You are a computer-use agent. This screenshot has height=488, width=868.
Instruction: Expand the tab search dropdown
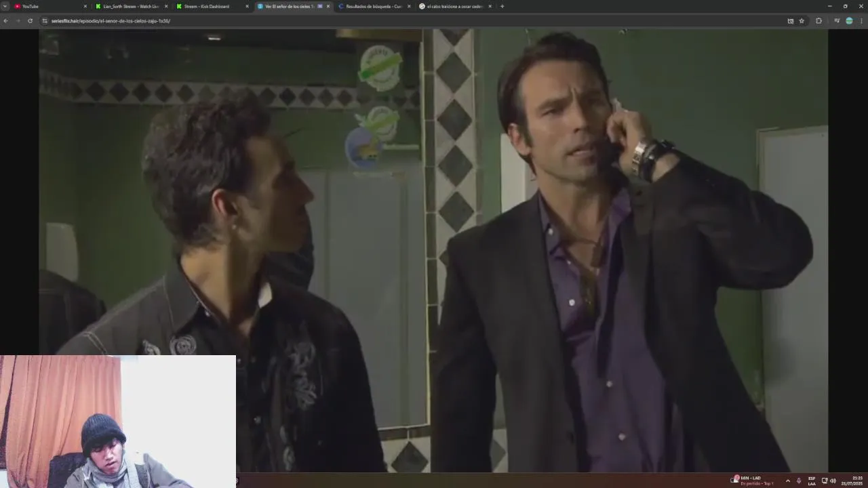5,6
